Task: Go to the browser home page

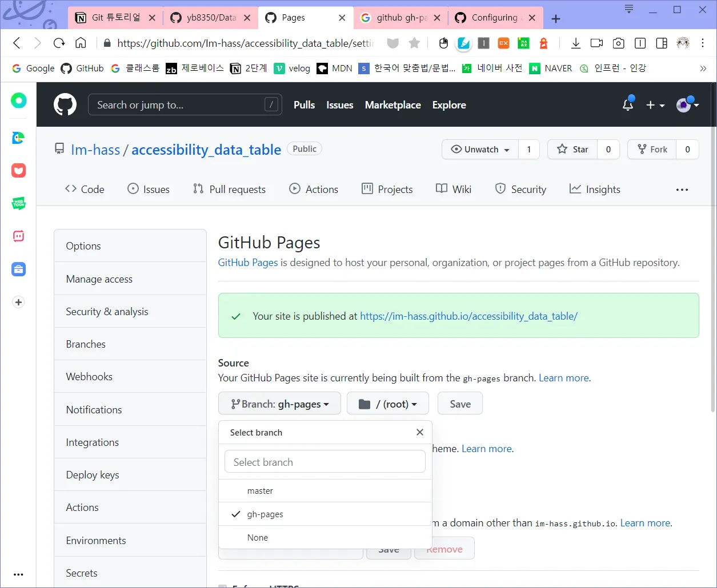Action: [81, 43]
